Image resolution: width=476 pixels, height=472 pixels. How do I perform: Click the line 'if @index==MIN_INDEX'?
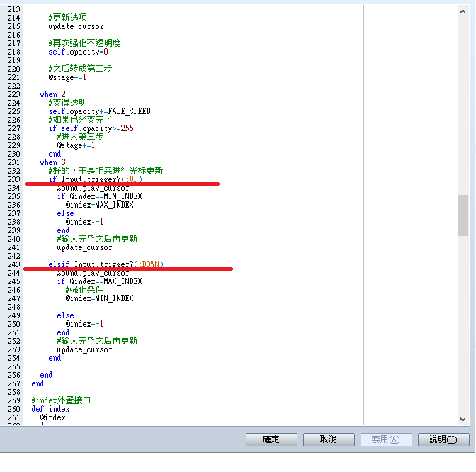tap(99, 196)
